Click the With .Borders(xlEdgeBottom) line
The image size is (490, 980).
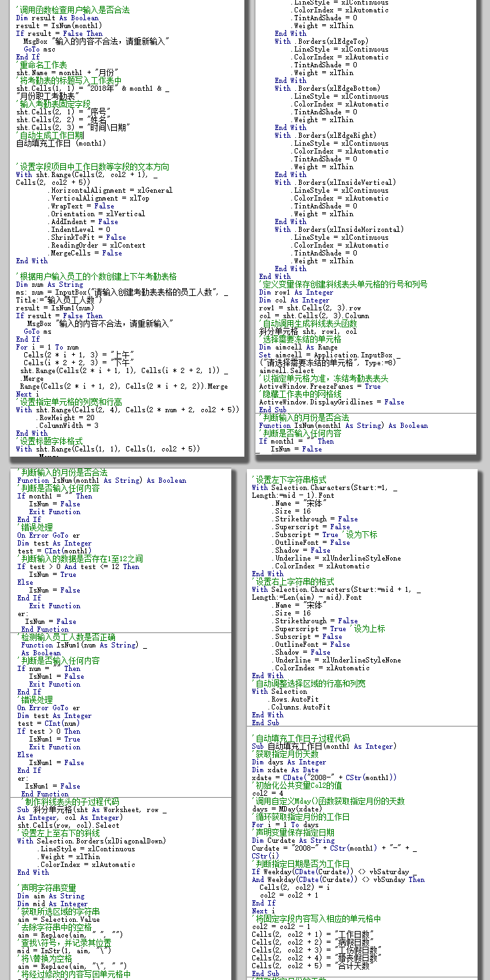tap(327, 88)
